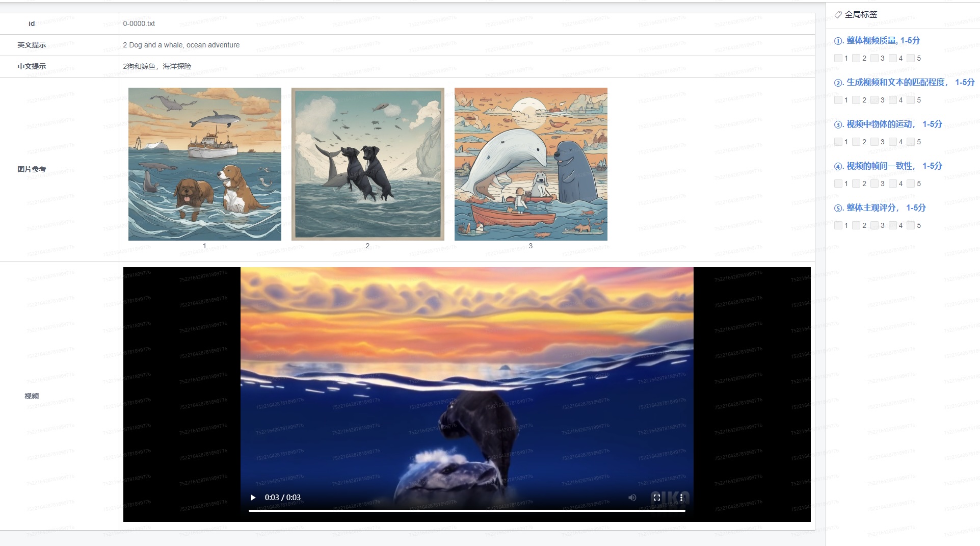This screenshot has height=546, width=980.
Task: Rate 整体视频质量 as 4
Action: [x=893, y=58]
